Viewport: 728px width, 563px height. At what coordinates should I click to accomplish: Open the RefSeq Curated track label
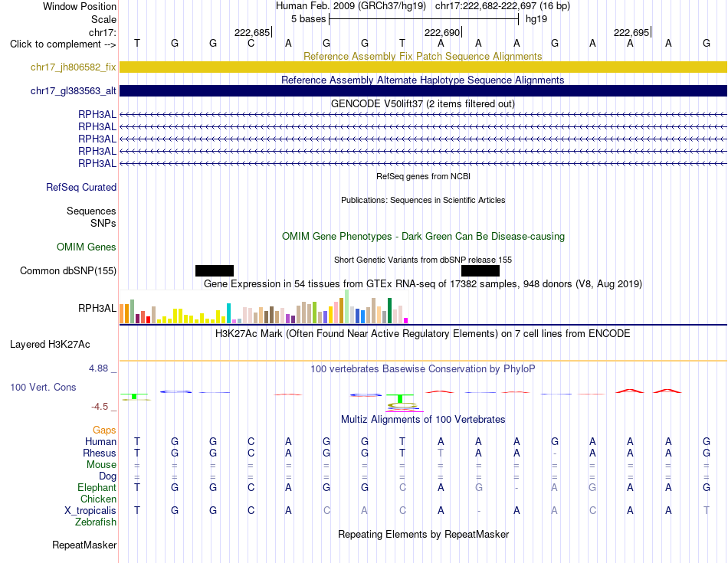(80, 187)
